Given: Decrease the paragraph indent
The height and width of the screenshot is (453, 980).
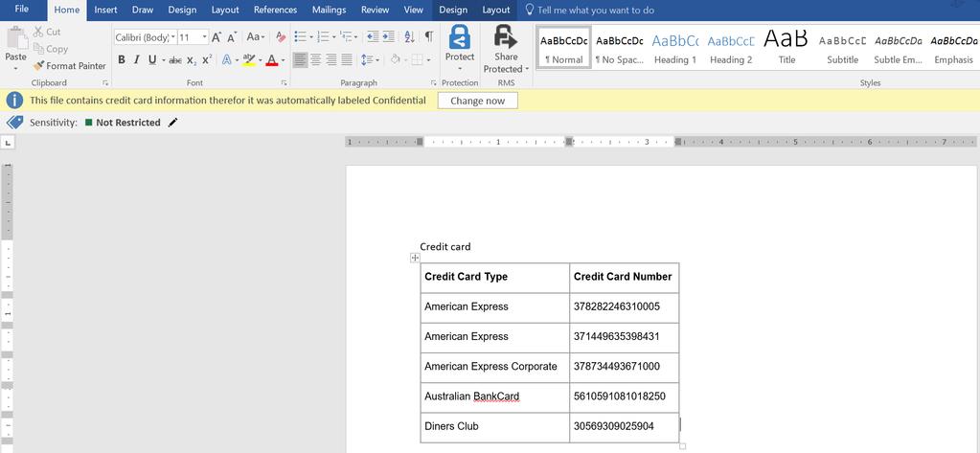Looking at the screenshot, I should click(x=373, y=37).
